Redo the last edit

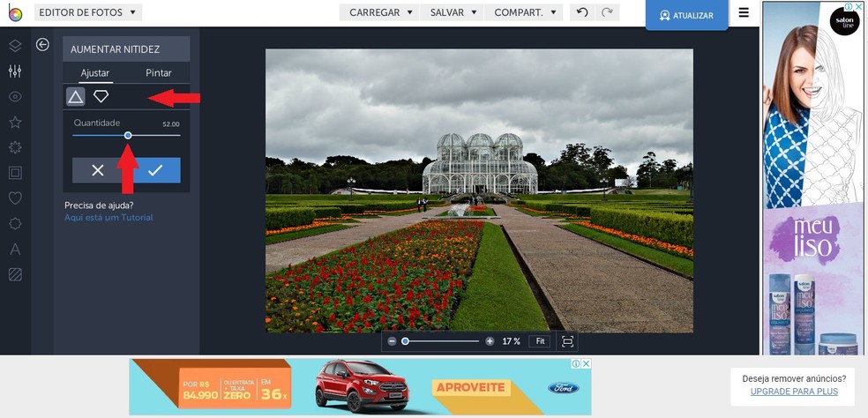[607, 12]
